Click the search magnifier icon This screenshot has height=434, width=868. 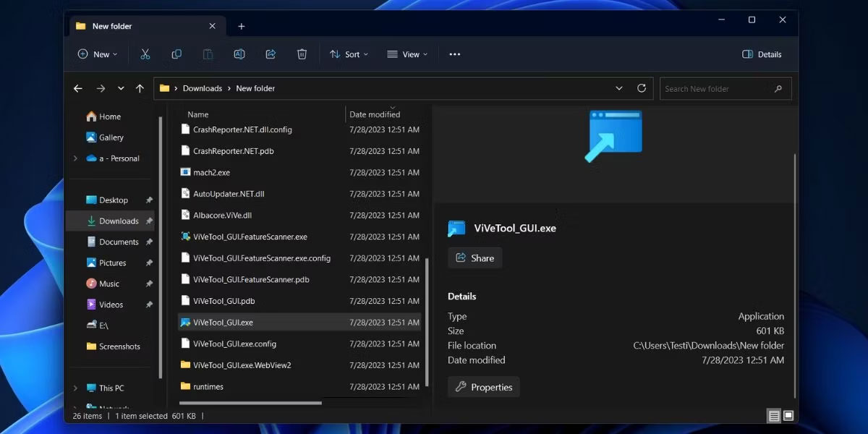[x=778, y=89]
